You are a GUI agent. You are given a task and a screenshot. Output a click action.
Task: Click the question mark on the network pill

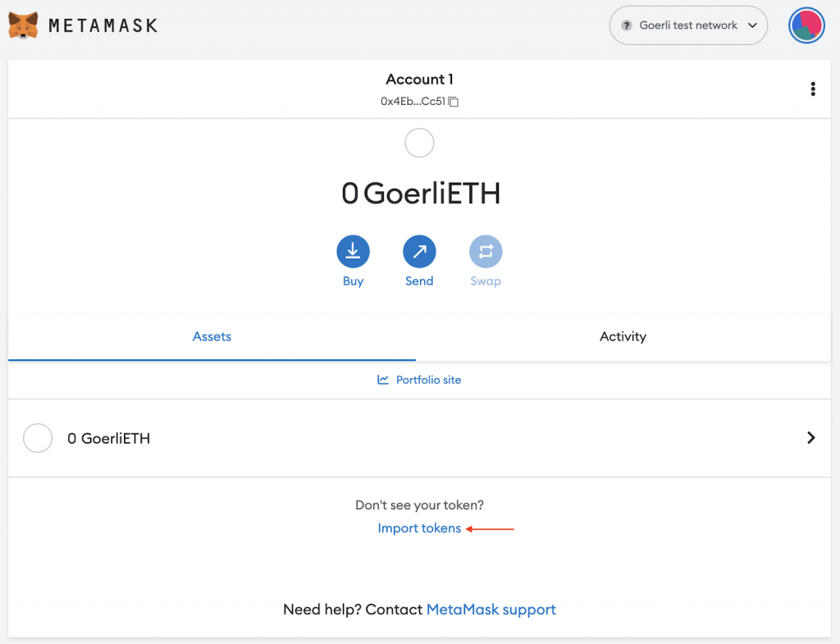[626, 25]
